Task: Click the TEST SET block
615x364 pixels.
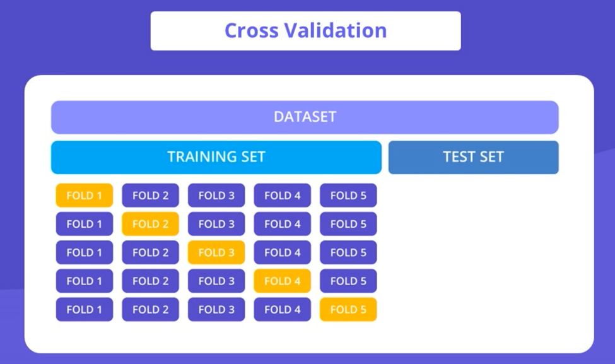Action: (473, 157)
